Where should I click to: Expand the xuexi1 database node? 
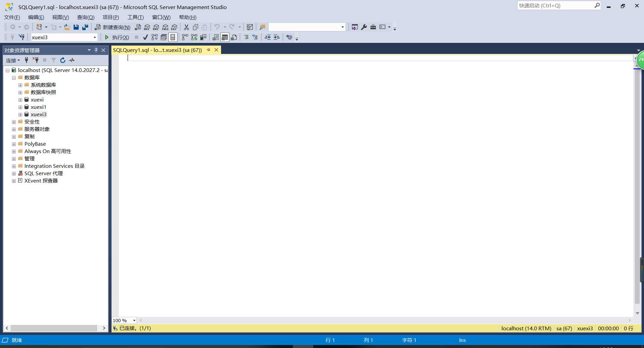tap(20, 107)
